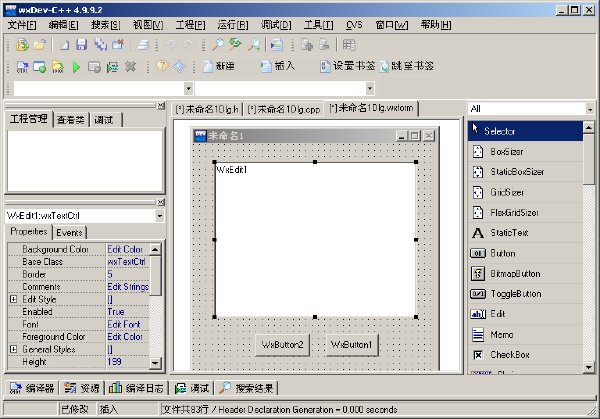Viewport: 600px width, 419px height.
Task: Click the 跳至书签 toolbar button
Action: tap(407, 66)
